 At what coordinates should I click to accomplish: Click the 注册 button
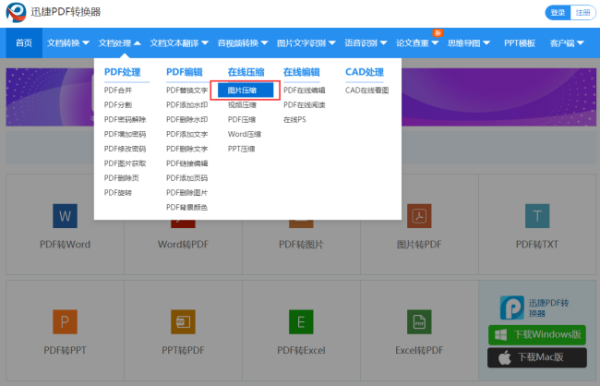tap(583, 13)
